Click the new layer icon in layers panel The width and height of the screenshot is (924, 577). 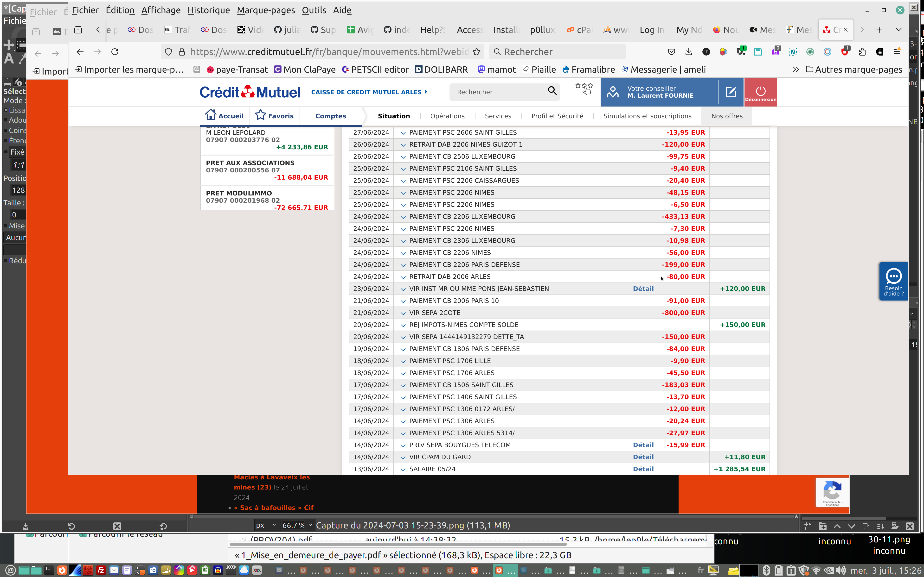pyautogui.click(x=808, y=526)
